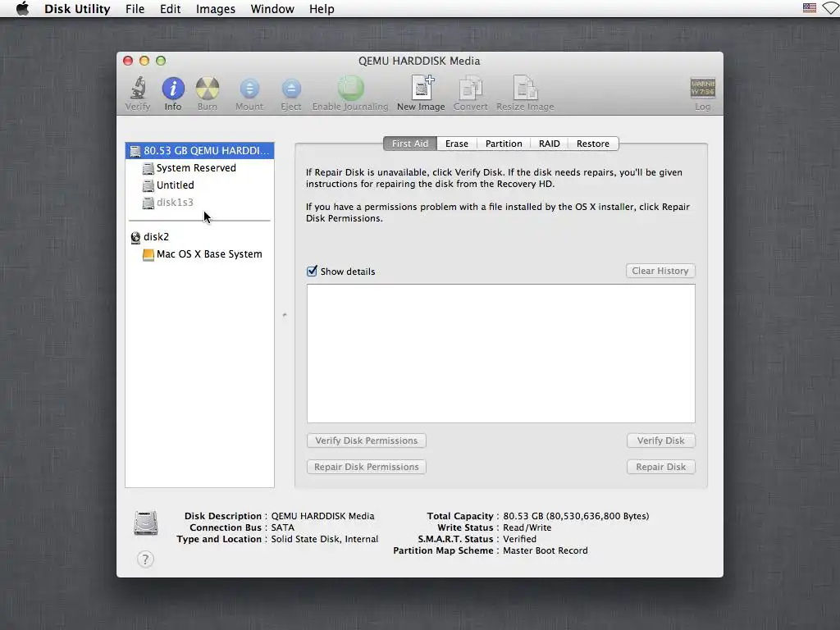The width and height of the screenshot is (840, 630).
Task: Click the disk1s3 volume icon
Action: click(148, 203)
